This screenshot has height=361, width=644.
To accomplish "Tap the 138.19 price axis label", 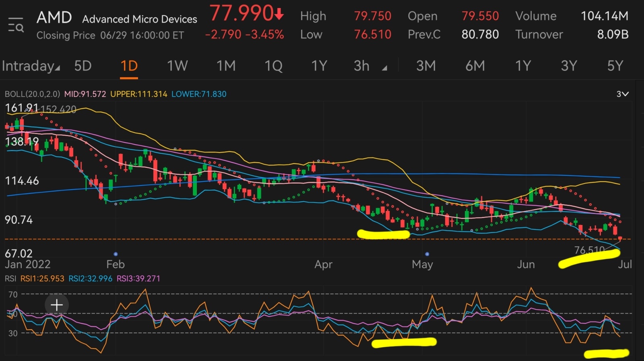I will tap(21, 142).
